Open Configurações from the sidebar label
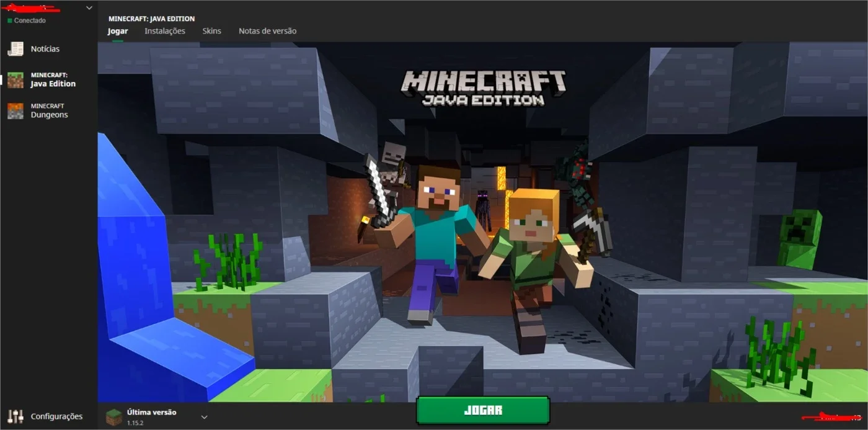Screen dimensions: 868x430 tap(56, 416)
